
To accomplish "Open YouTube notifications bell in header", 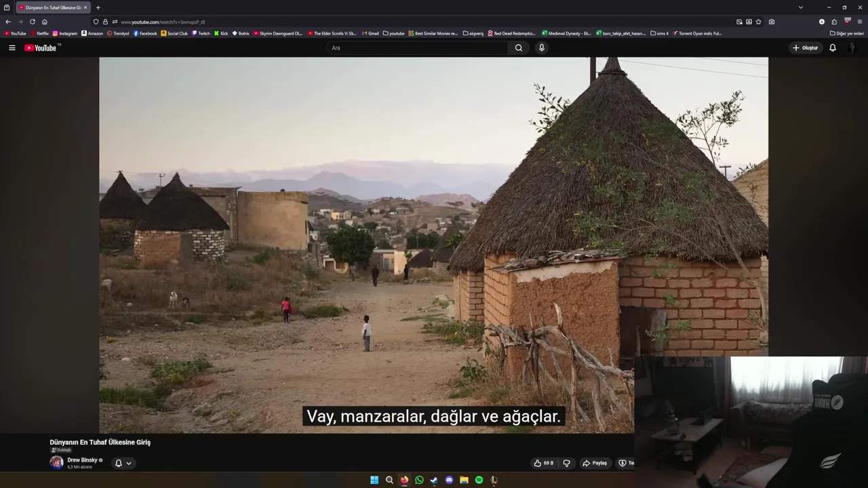I will [x=833, y=48].
